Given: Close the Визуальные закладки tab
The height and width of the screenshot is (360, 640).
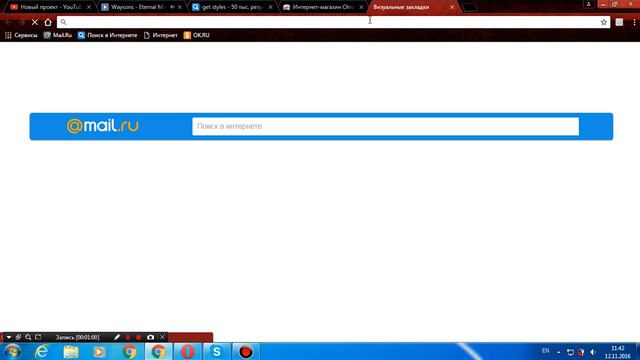Looking at the screenshot, I should click(x=452, y=7).
